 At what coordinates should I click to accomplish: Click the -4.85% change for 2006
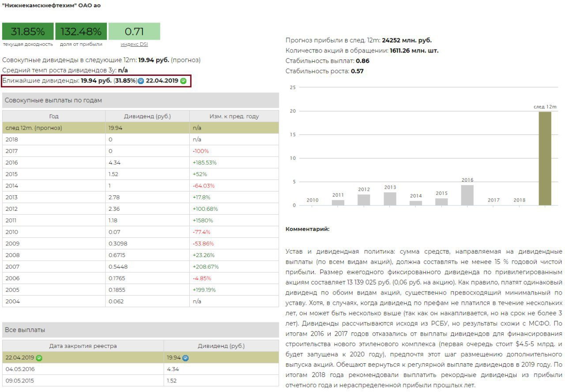pyautogui.click(x=202, y=278)
